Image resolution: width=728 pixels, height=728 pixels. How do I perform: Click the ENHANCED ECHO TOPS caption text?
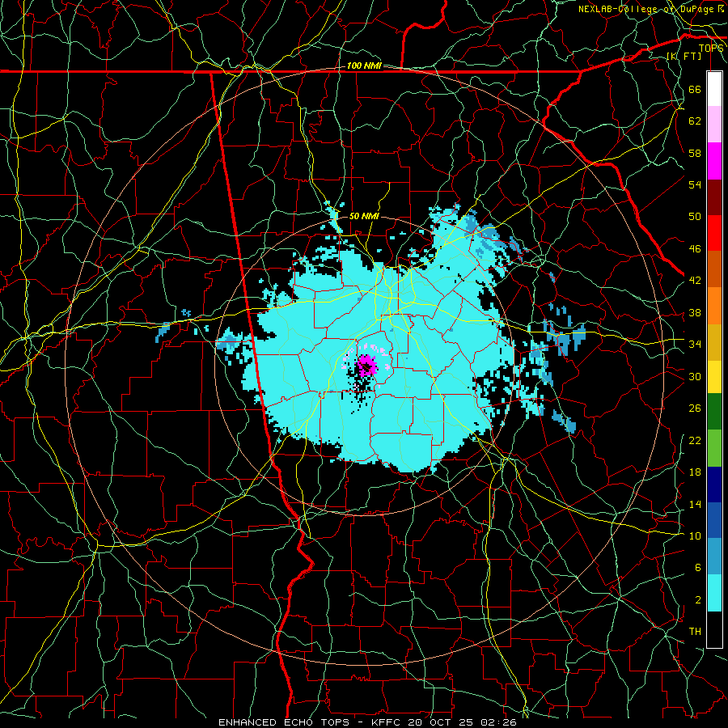point(284,722)
